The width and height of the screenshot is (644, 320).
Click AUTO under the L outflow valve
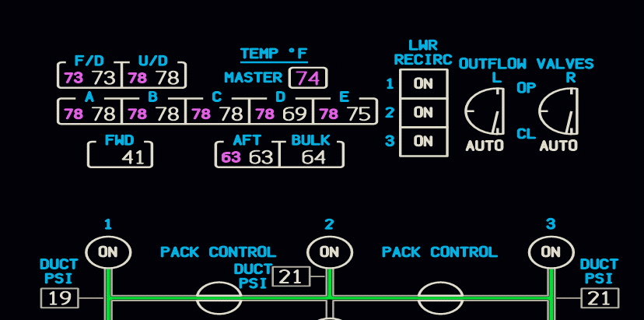485,145
